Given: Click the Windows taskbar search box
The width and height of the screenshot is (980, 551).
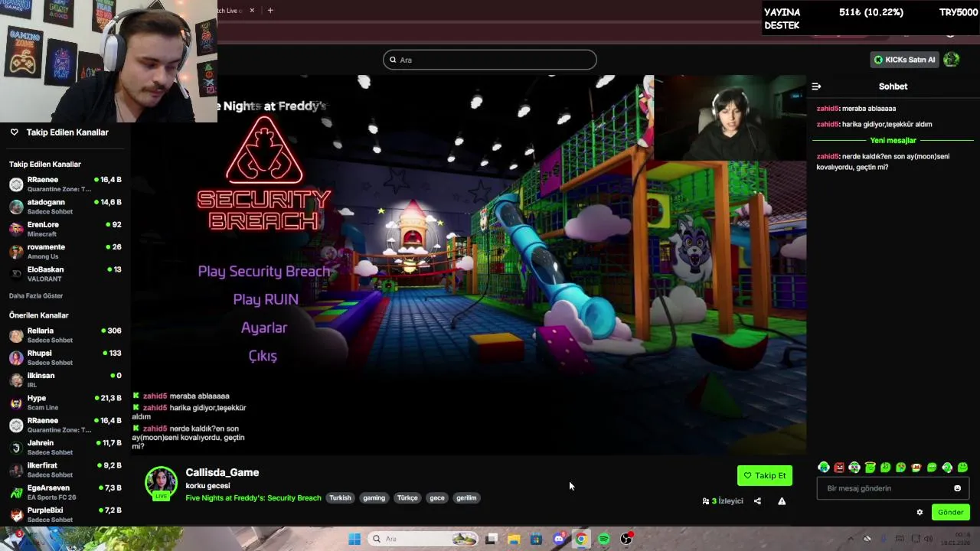Looking at the screenshot, I should click(x=423, y=539).
